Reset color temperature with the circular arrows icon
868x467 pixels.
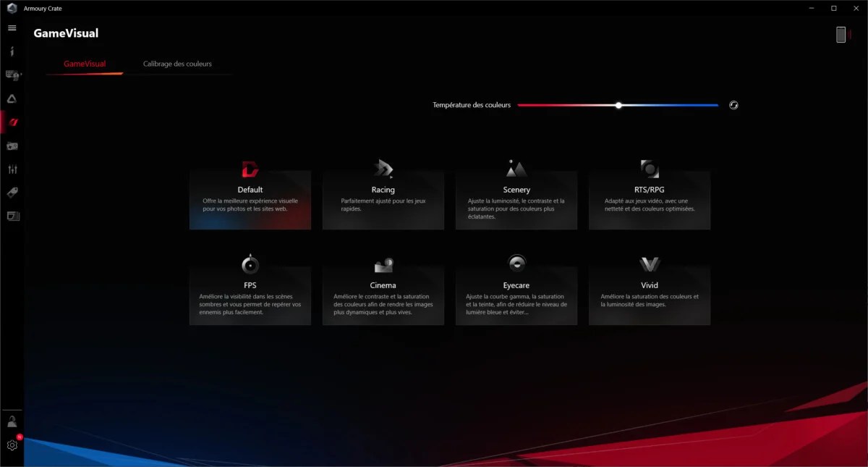coord(733,105)
